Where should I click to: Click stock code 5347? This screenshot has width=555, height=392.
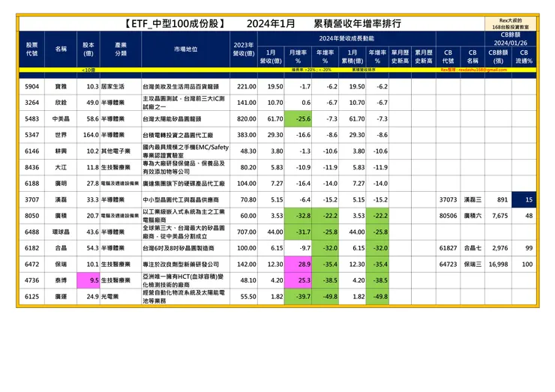point(31,135)
